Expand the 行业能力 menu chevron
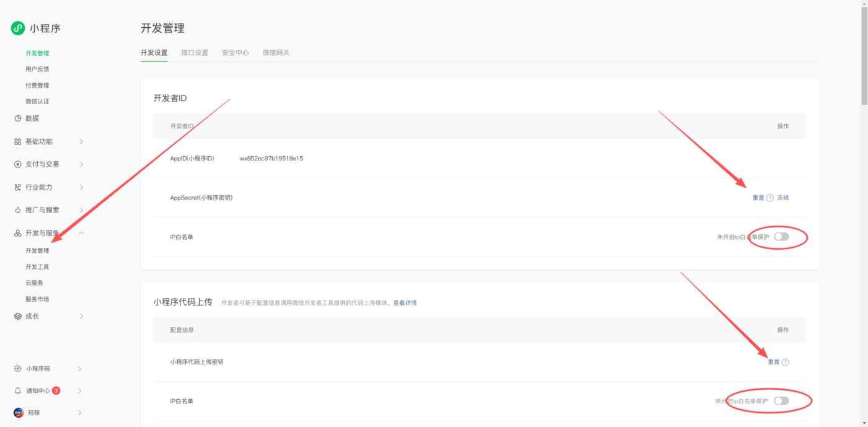The image size is (868, 427). point(81,187)
